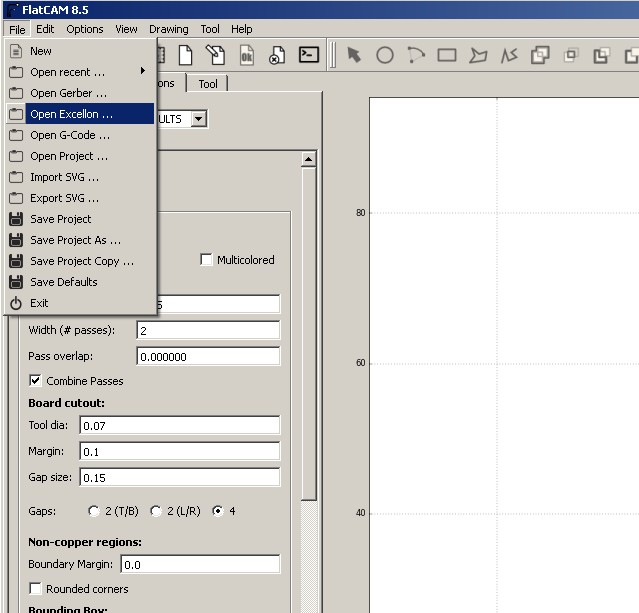Select the 2 (T/B) gaps option
This screenshot has height=613, width=639.
[x=94, y=511]
